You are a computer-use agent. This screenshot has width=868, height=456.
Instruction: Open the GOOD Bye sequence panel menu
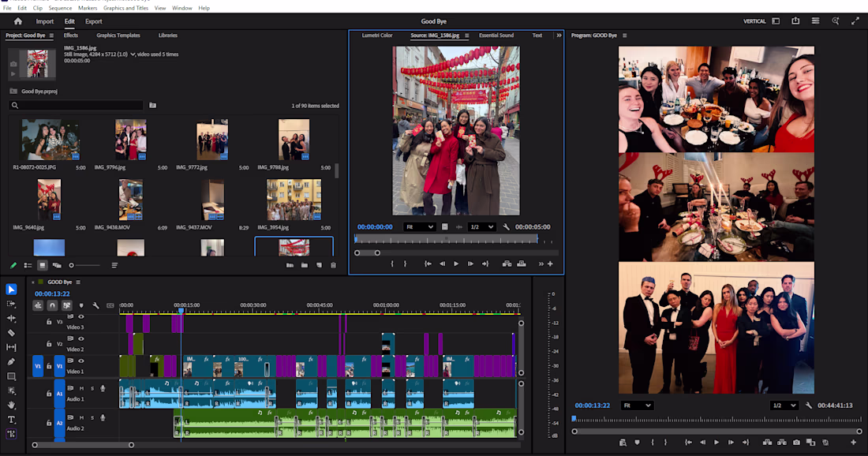[78, 282]
